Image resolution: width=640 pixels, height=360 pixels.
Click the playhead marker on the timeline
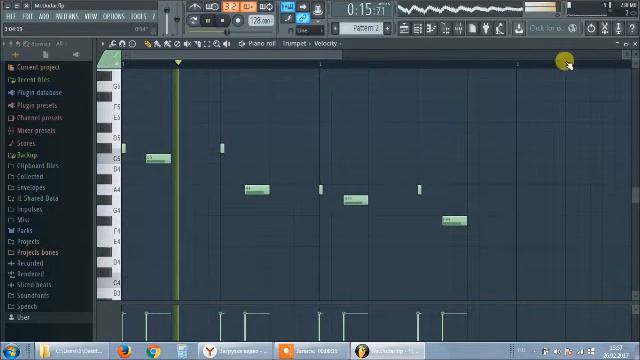pos(178,62)
